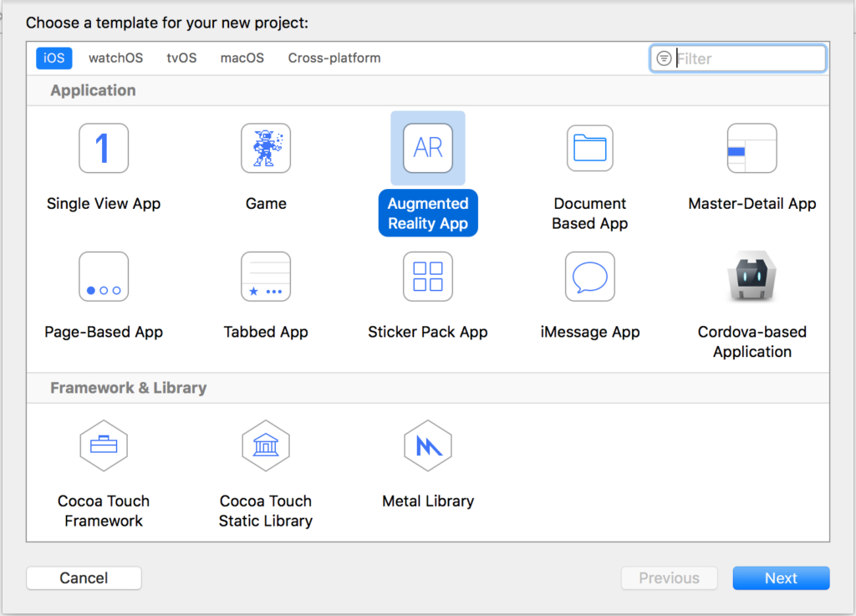Switch to the iOS platform tab
Screen dimensions: 856x616
(54, 58)
